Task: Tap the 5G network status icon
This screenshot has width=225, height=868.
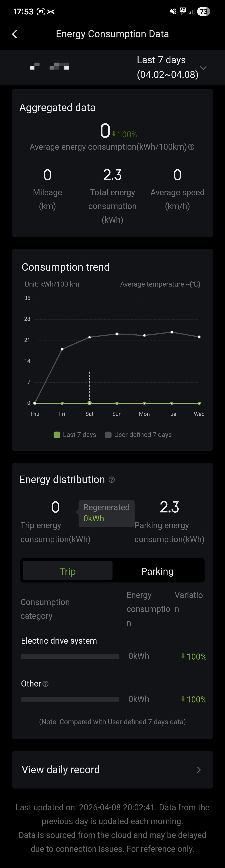Action: pyautogui.click(x=183, y=11)
